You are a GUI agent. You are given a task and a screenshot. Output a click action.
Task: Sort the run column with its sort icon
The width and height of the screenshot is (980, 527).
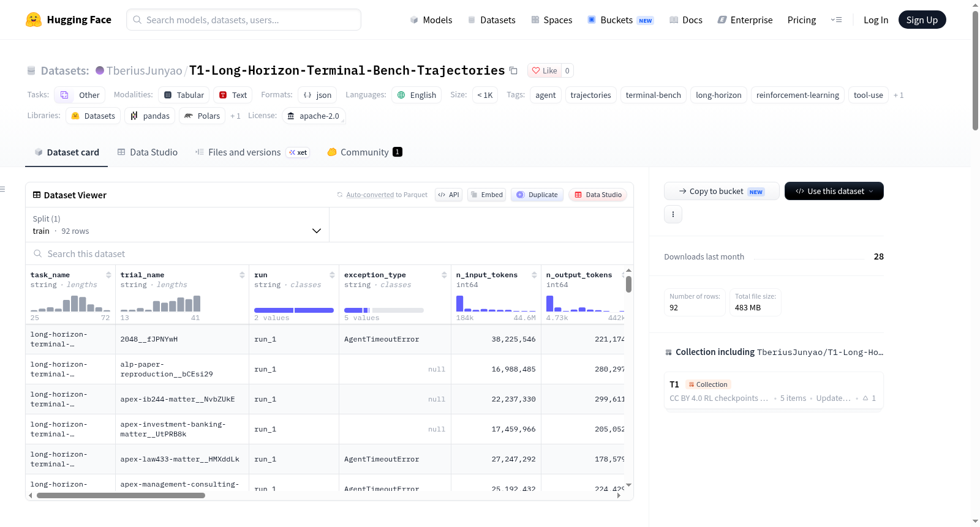point(332,275)
